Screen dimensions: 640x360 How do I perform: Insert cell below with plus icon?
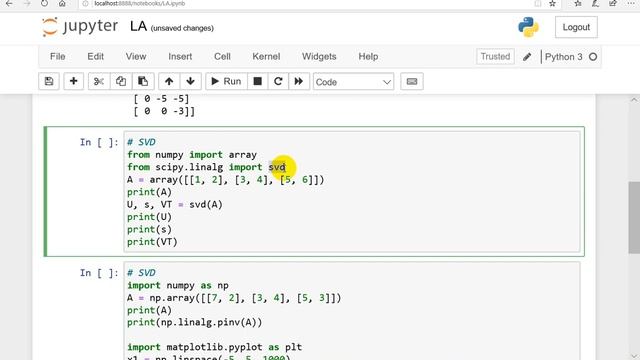pos(73,81)
